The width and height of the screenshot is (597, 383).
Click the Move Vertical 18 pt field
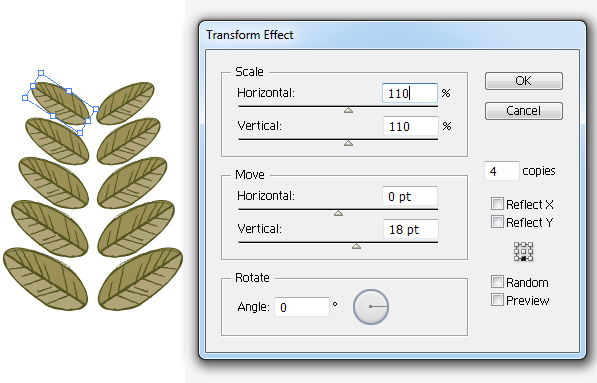[x=410, y=229]
